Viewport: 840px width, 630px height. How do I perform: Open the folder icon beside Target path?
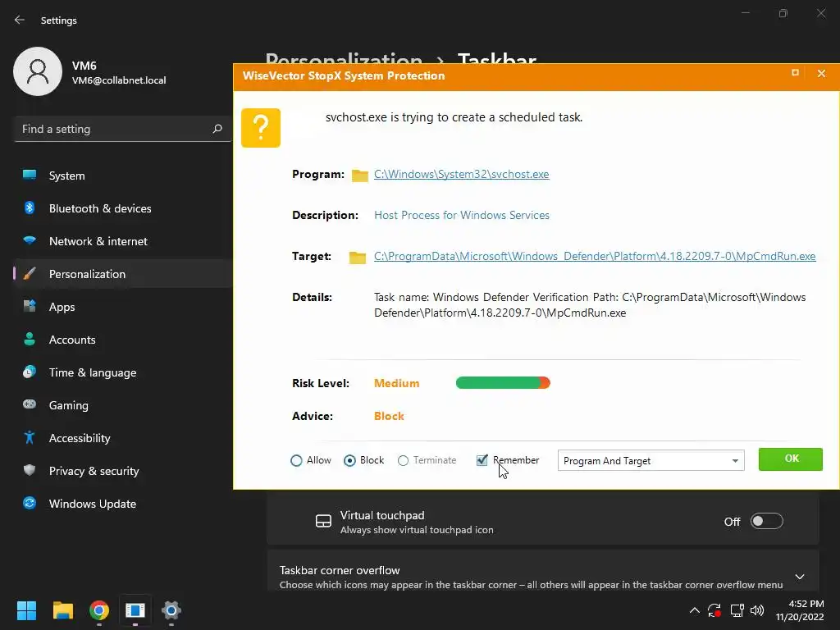358,257
